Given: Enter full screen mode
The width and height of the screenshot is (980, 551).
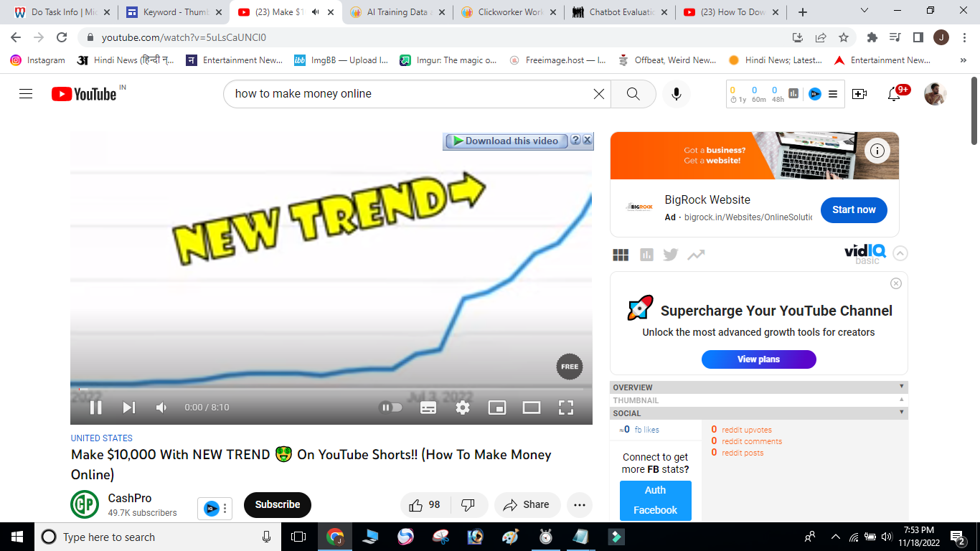Looking at the screenshot, I should (566, 408).
